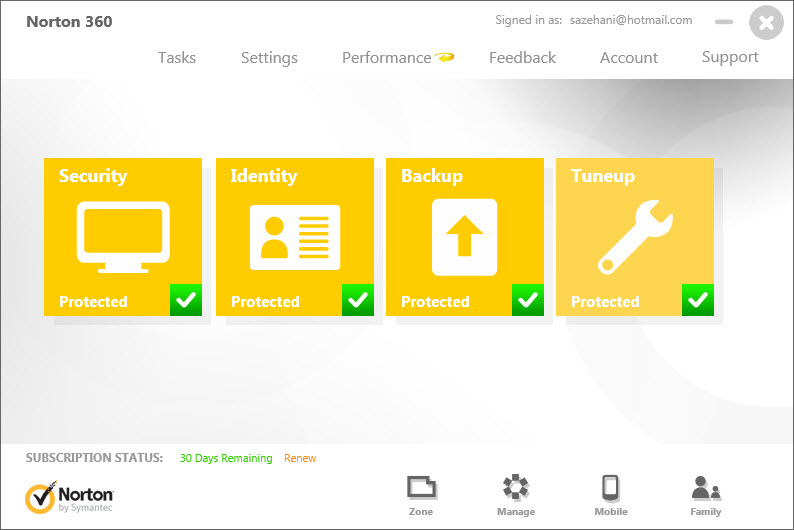Open the Manage gear icon
The image size is (794, 530).
coord(515,487)
